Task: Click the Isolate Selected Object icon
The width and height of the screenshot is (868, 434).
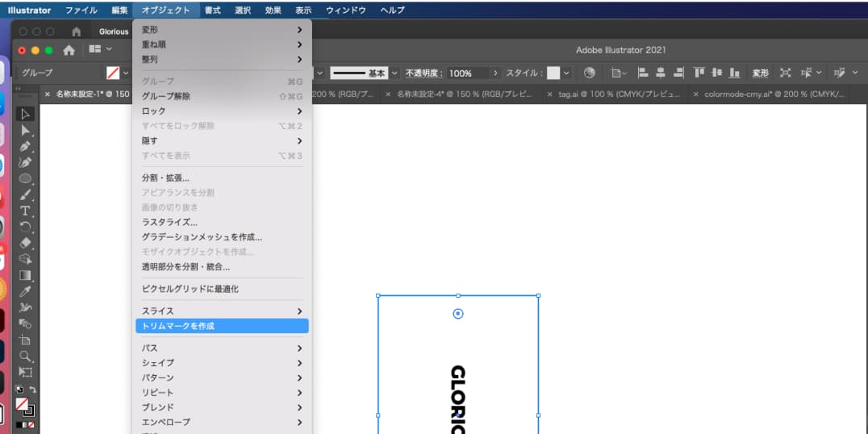Action: click(785, 73)
